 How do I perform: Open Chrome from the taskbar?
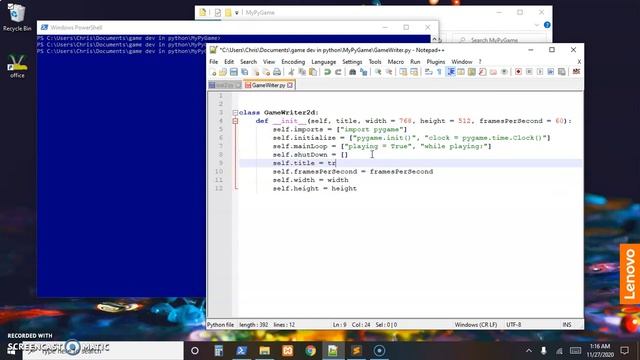point(311,351)
